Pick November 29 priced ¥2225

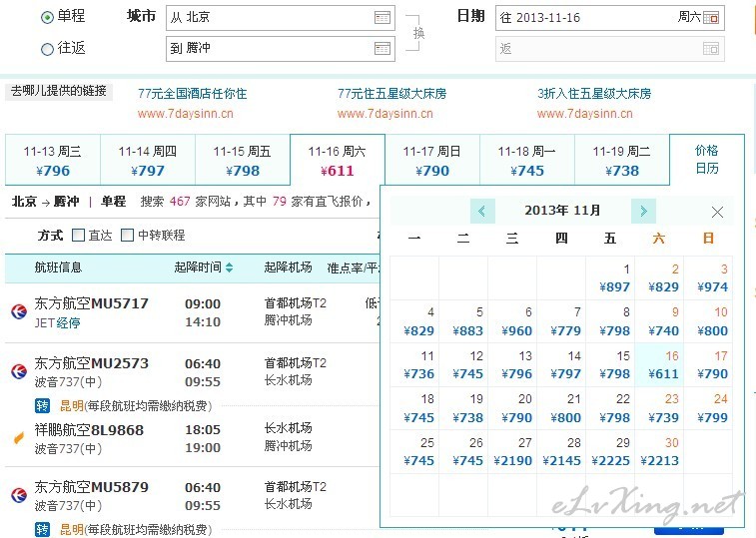(x=611, y=452)
